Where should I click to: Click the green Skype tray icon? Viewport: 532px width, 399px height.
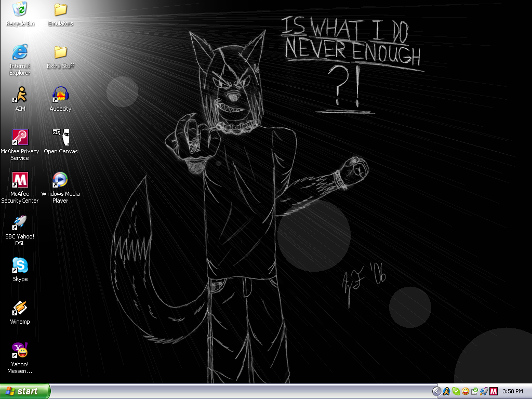(x=456, y=391)
